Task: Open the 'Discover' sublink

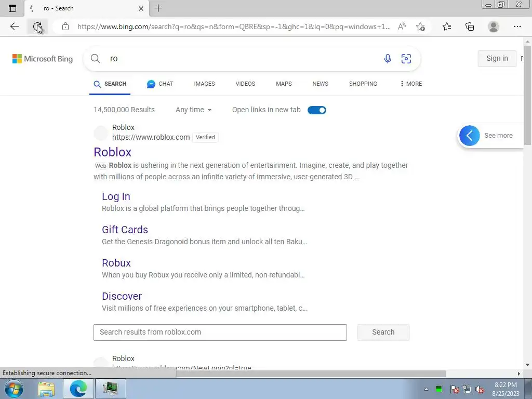Action: [122, 296]
